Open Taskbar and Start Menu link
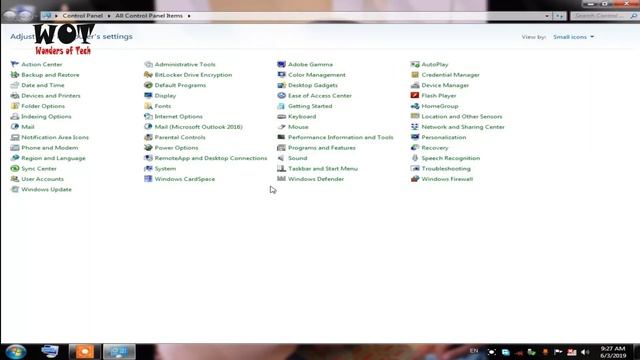 click(x=323, y=169)
